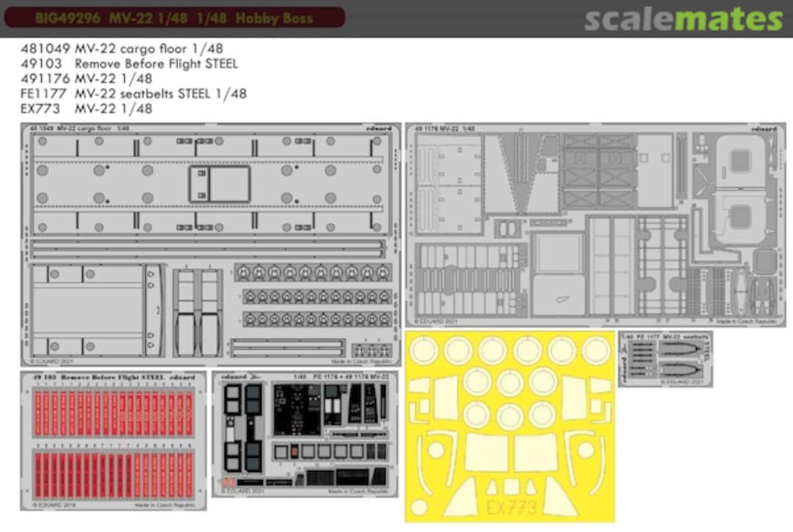
Task: Click the central hatch panel on cargo floor
Action: coord(220,183)
